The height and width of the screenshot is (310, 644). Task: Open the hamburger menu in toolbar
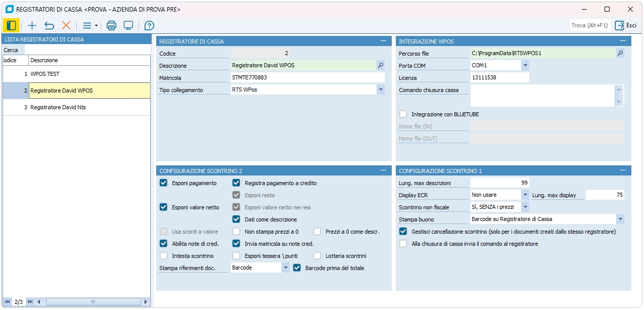(x=89, y=25)
